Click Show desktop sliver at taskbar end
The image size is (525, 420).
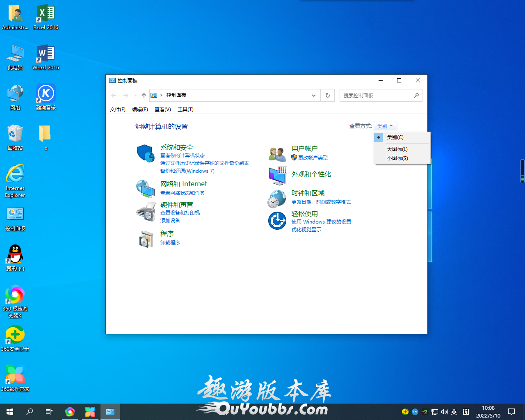(524, 412)
